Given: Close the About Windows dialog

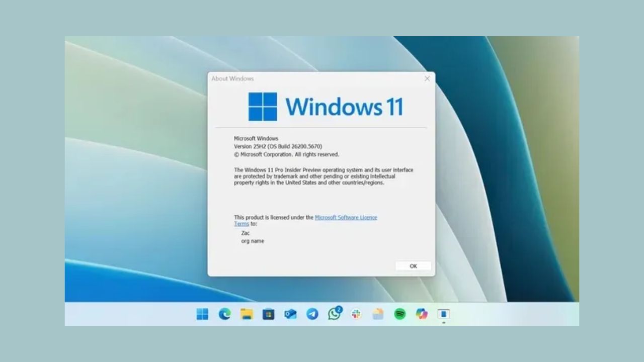Looking at the screenshot, I should [427, 78].
